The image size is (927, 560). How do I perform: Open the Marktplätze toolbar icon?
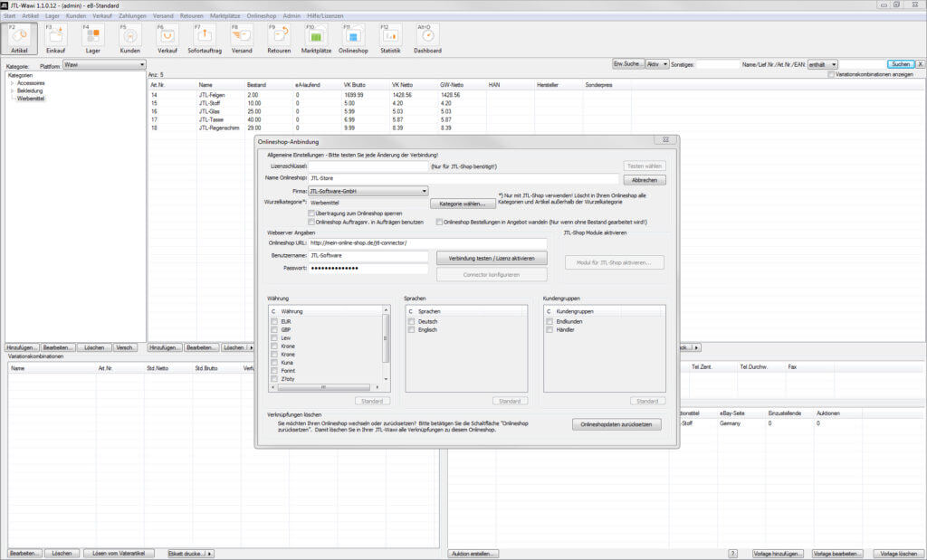coord(316,39)
